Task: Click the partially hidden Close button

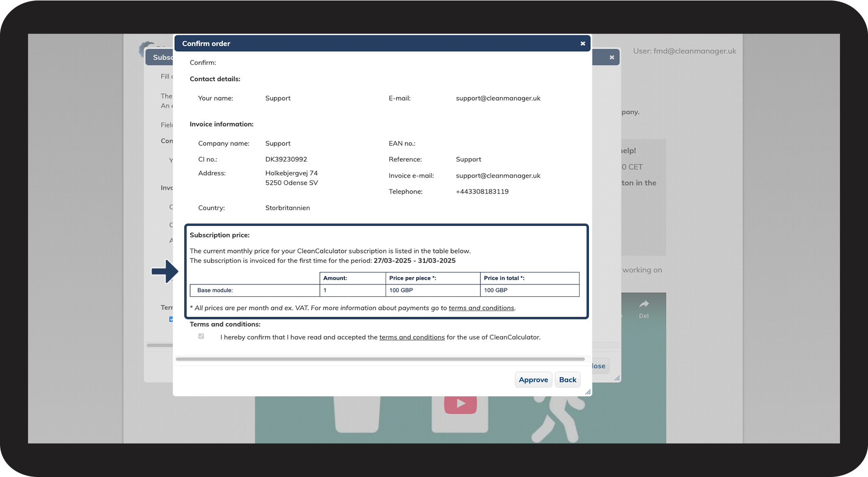Action: (600, 366)
